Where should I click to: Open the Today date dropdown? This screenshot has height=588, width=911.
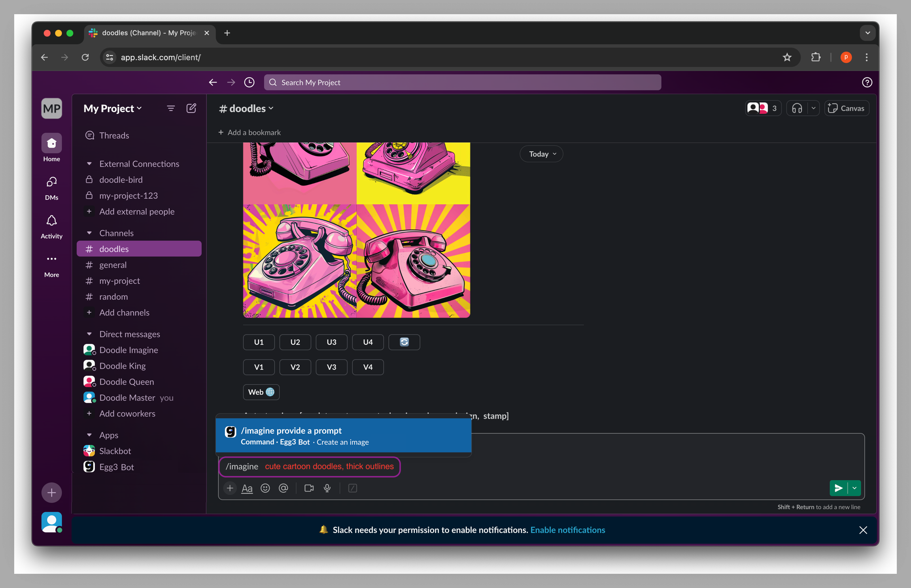541,154
